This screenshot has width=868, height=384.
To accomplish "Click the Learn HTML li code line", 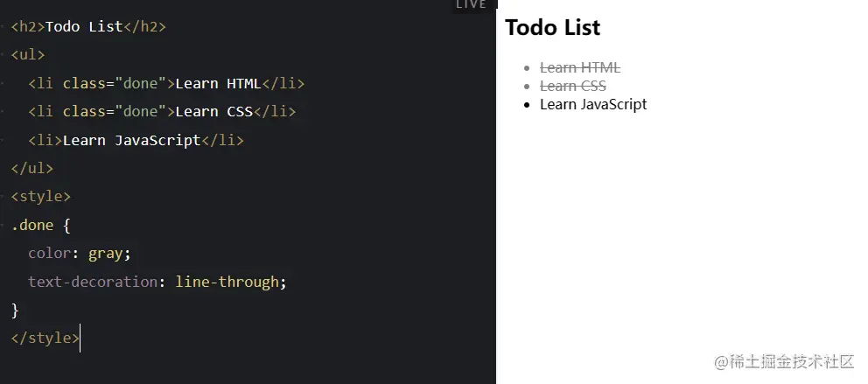I will click(x=166, y=84).
